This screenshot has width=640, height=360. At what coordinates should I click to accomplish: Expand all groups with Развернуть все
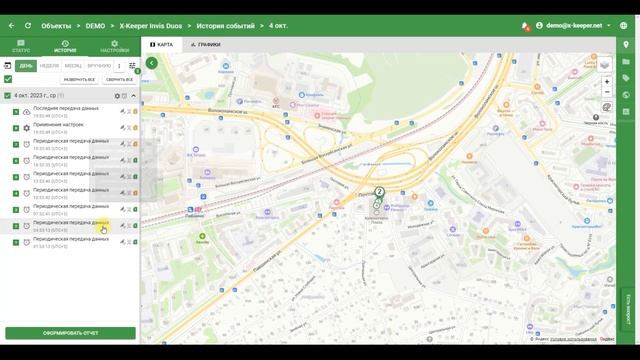79,80
